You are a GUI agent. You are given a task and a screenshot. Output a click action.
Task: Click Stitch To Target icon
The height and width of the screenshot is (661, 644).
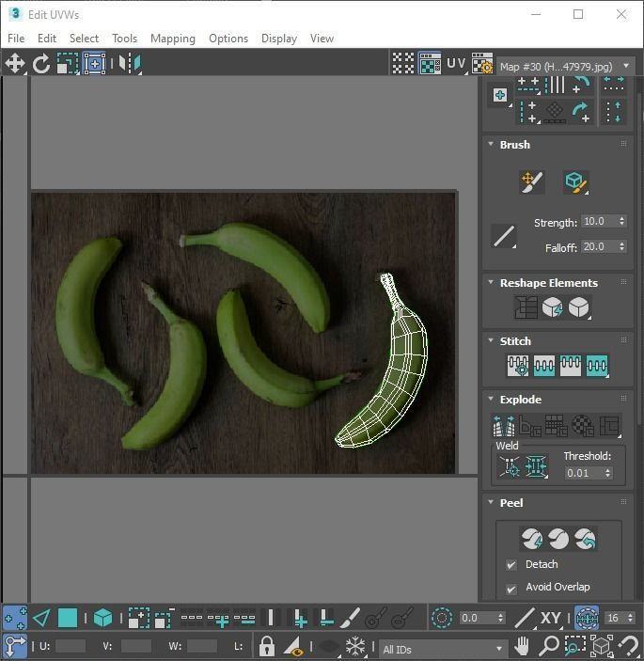point(518,366)
